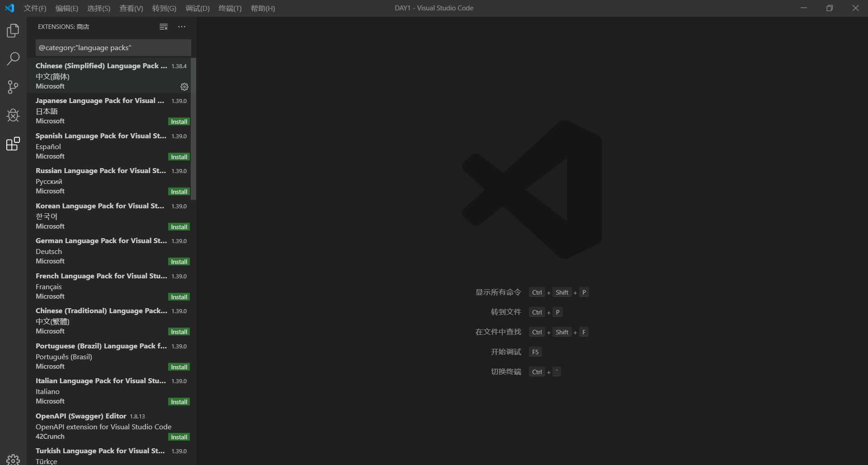Minimize the VS Code window

pos(803,8)
